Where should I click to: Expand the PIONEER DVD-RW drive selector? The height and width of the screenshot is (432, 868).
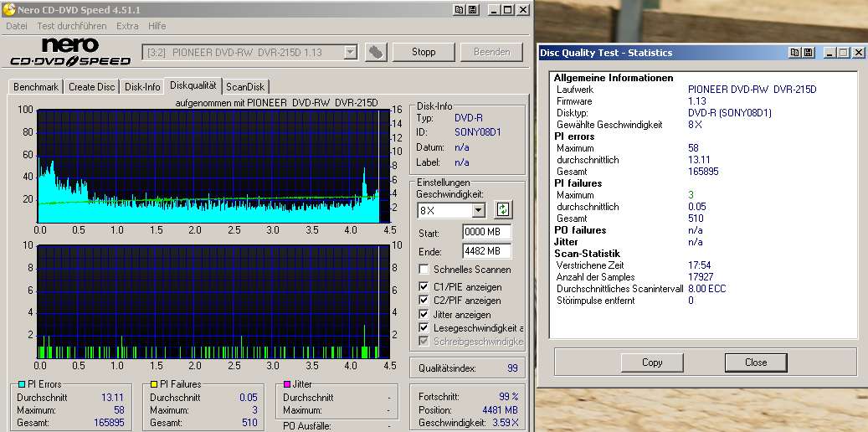(351, 52)
